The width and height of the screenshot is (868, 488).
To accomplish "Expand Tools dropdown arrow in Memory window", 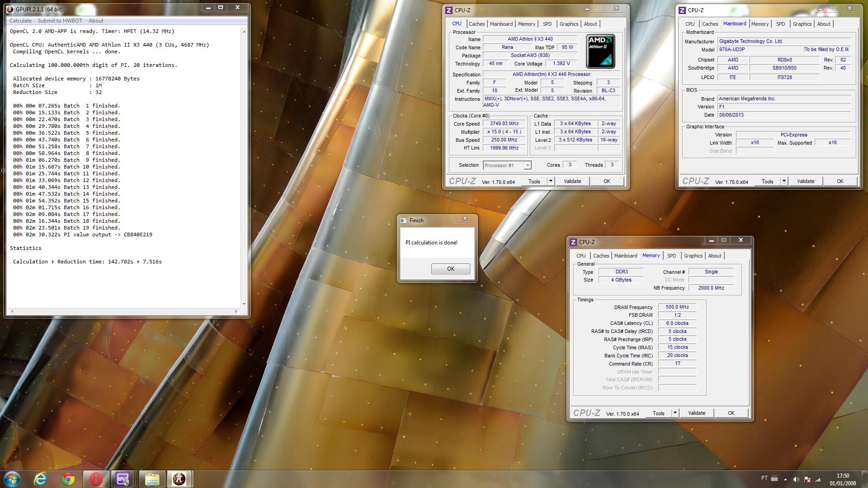I will click(x=675, y=413).
